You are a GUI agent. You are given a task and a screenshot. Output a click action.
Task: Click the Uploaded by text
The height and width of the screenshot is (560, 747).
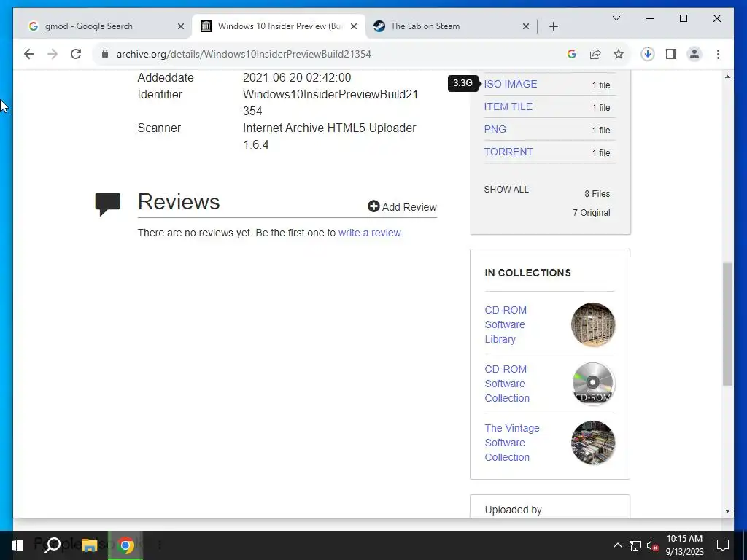513,510
